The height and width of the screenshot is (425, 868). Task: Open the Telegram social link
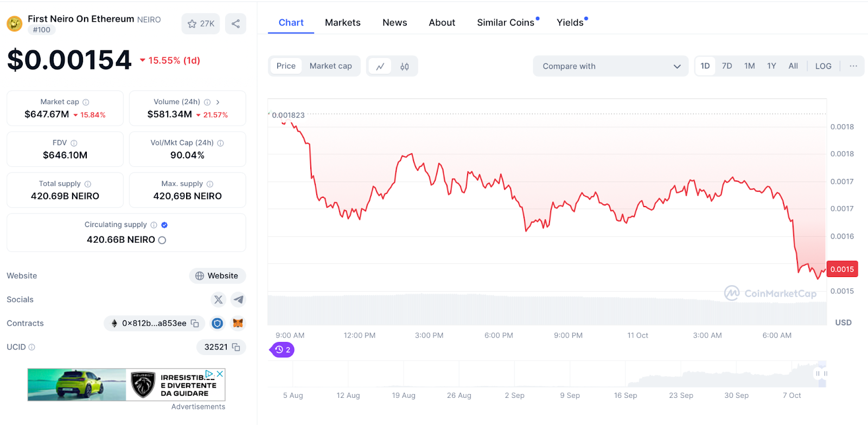click(238, 299)
